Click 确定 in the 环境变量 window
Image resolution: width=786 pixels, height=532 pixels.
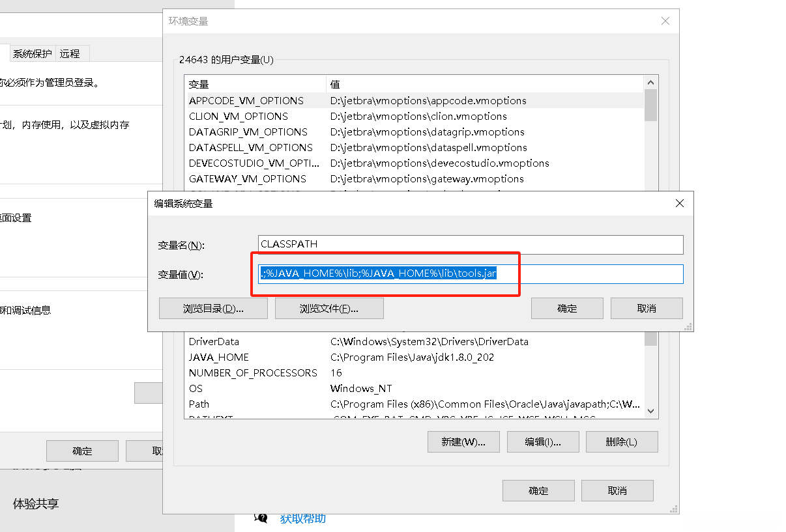click(538, 490)
